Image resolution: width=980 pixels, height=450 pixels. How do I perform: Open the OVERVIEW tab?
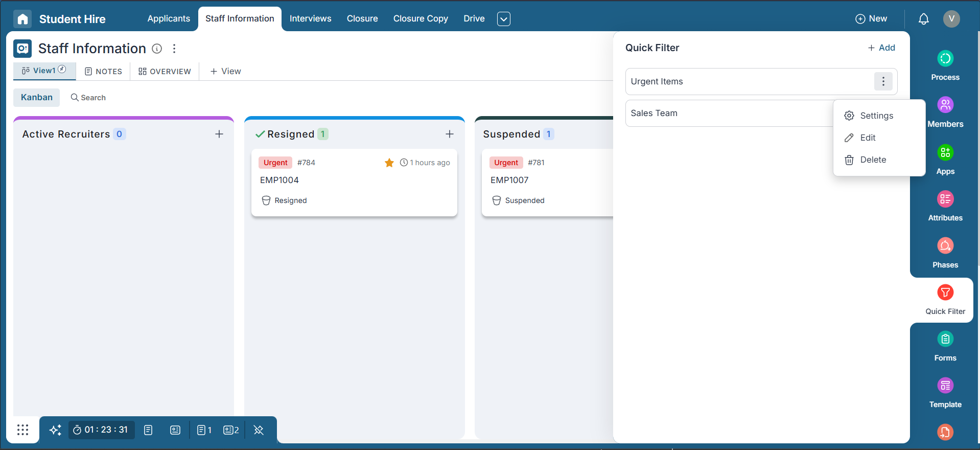165,72
